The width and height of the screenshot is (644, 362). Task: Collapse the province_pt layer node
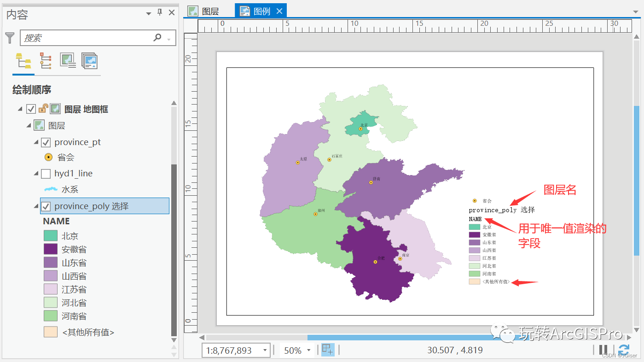point(36,142)
